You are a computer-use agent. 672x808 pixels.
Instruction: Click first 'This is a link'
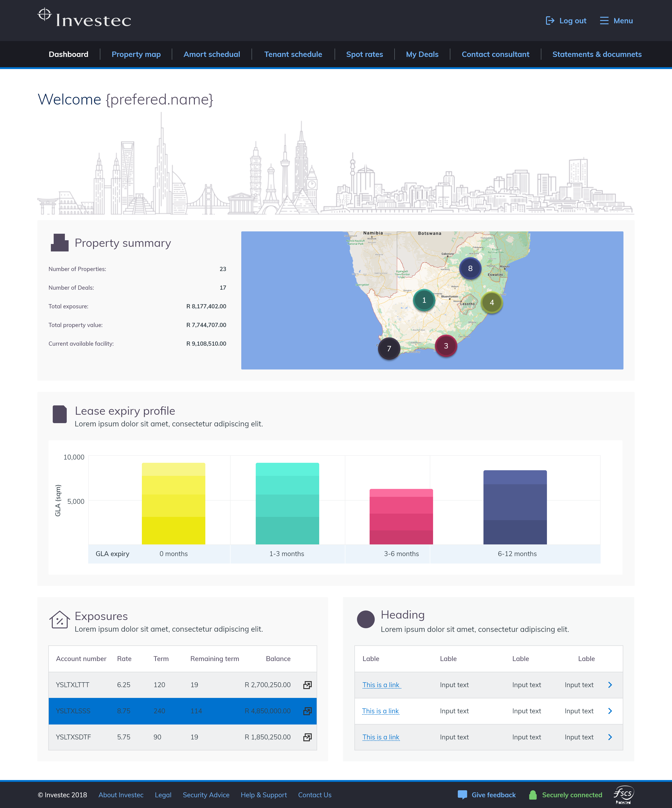pos(381,685)
